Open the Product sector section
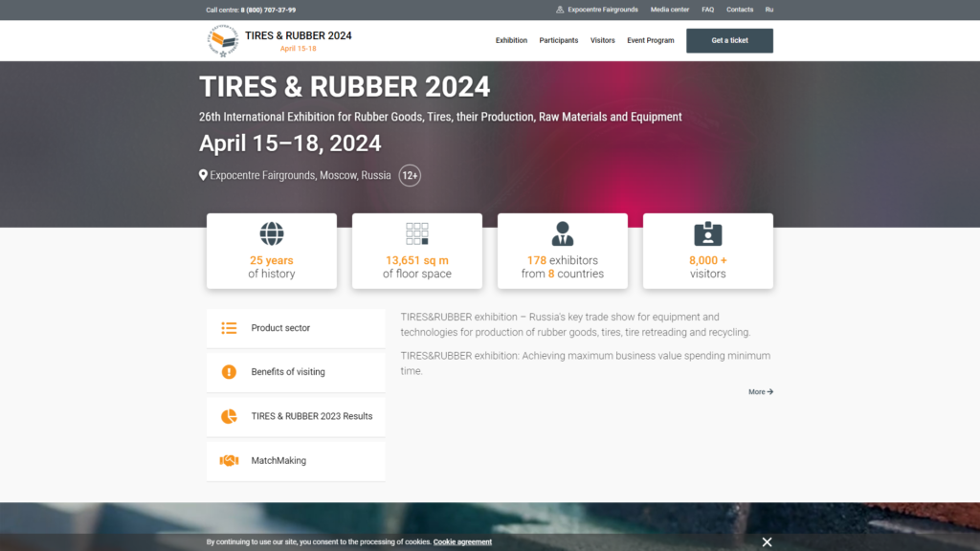Screen dimensions: 980x551 (296, 328)
